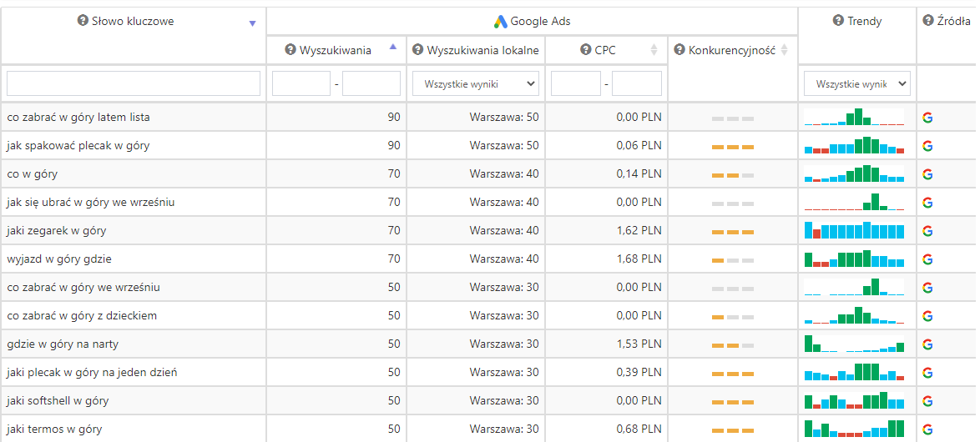Focus the maximum Wyszukiwania filter field
This screenshot has height=442, width=980.
click(371, 83)
